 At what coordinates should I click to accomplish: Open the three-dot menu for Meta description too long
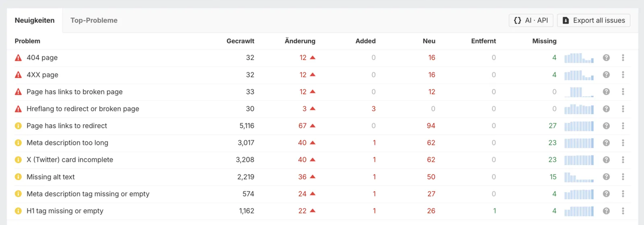click(x=623, y=143)
